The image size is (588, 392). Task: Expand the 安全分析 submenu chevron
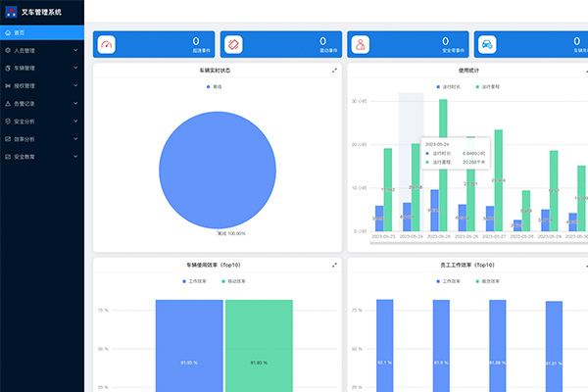75,122
